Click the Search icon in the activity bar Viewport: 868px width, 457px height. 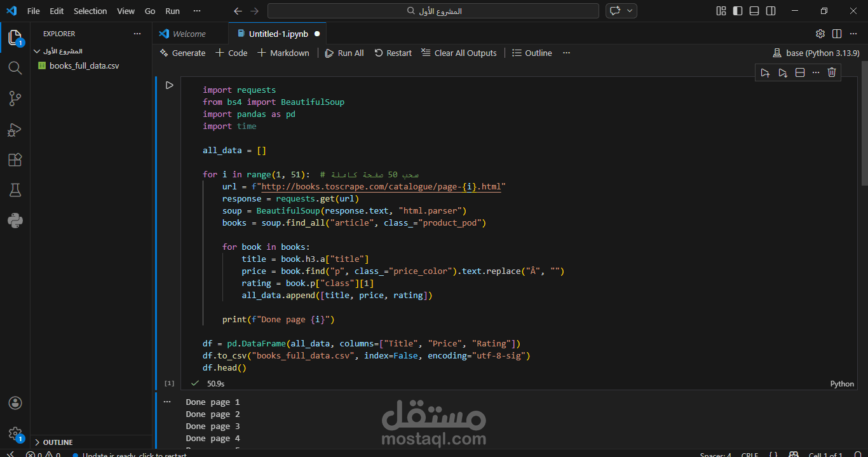click(x=15, y=68)
